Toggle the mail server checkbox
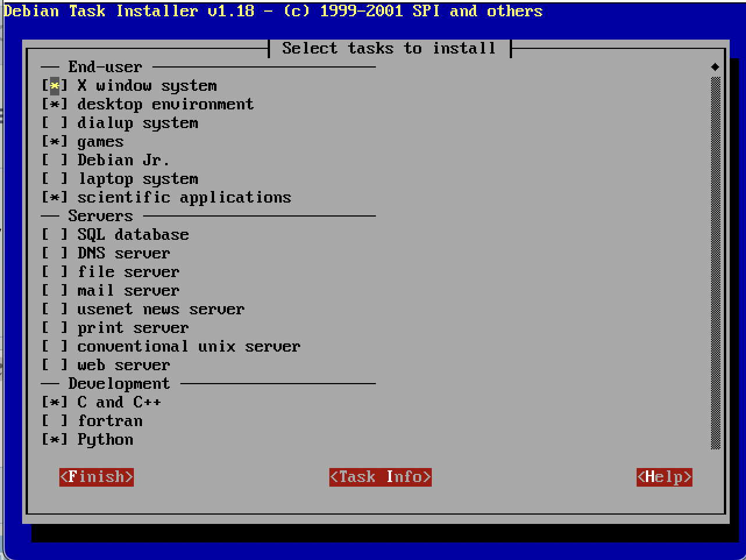This screenshot has height=560, width=746. tap(55, 291)
